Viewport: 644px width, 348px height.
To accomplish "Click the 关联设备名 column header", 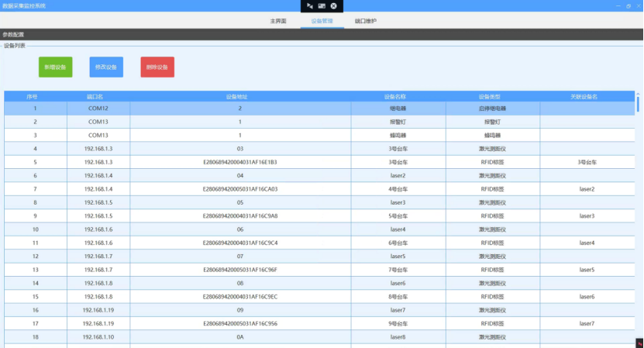I will click(584, 97).
